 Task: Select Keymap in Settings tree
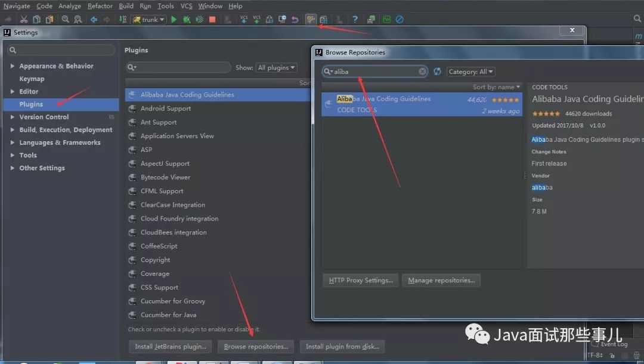pyautogui.click(x=32, y=79)
